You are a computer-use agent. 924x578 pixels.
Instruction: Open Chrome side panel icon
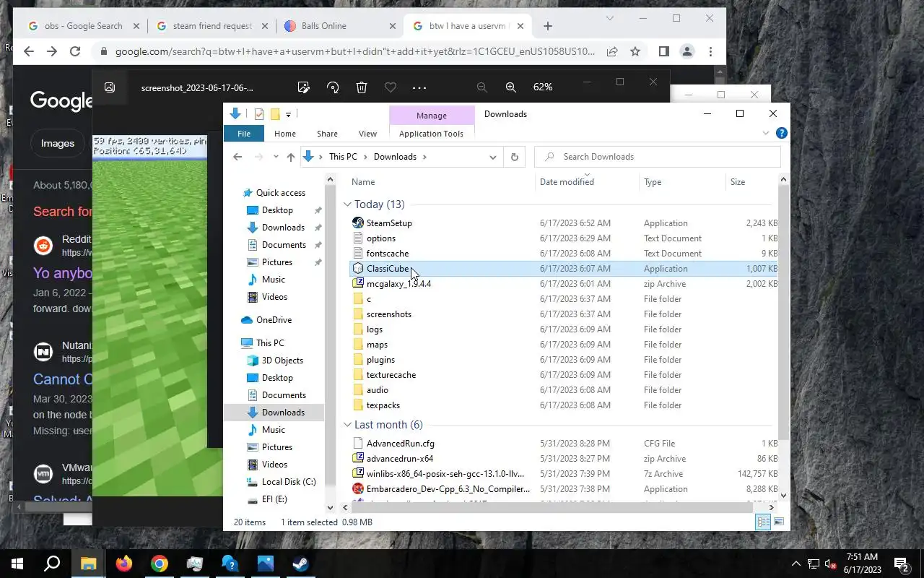[x=663, y=51]
